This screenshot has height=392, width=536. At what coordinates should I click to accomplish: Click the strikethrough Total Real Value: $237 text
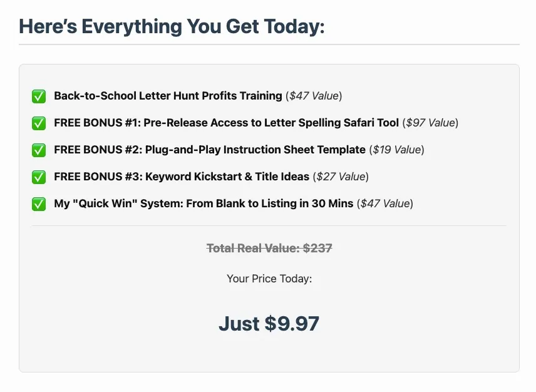click(269, 248)
